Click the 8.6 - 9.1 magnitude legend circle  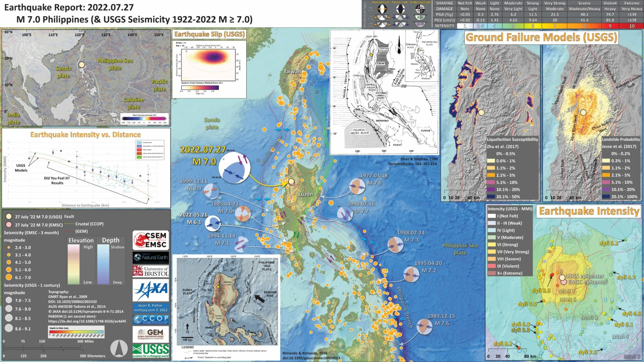(9, 328)
